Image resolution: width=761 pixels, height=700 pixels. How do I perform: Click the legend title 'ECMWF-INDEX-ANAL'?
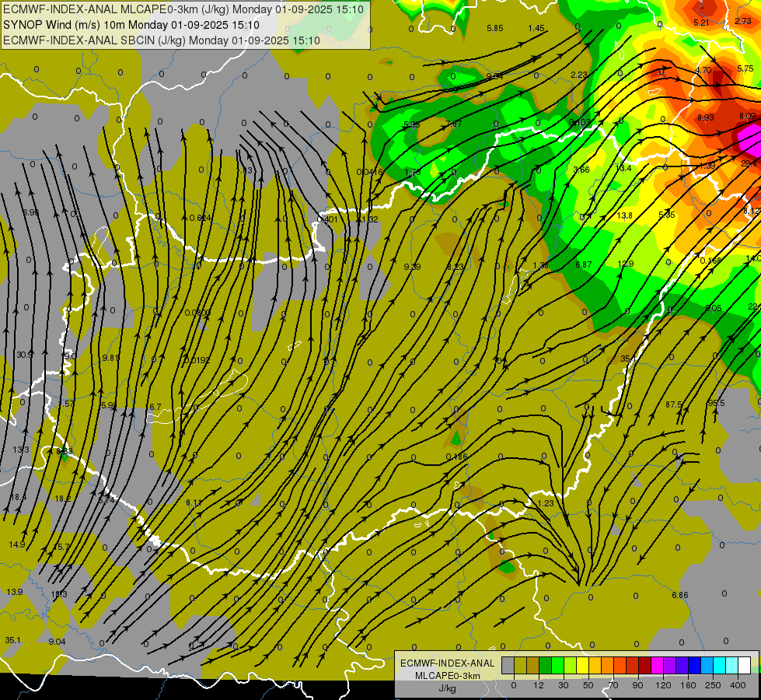click(x=448, y=663)
